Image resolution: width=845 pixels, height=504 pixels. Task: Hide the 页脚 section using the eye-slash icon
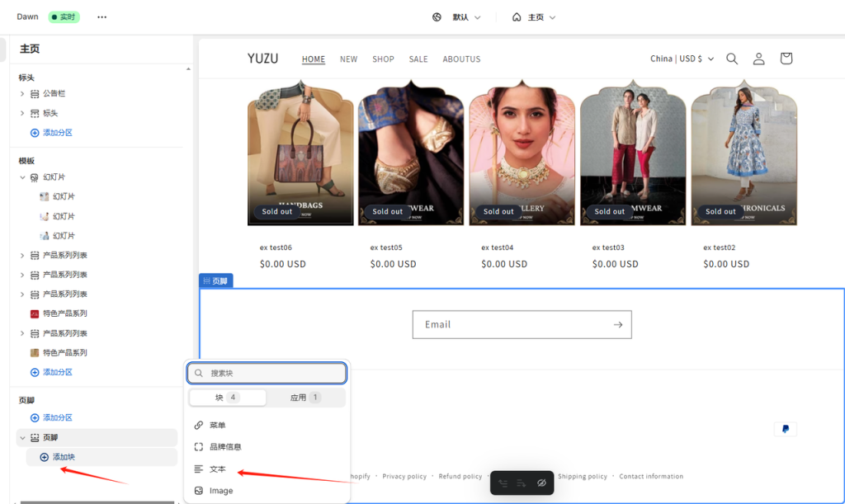pyautogui.click(x=541, y=482)
